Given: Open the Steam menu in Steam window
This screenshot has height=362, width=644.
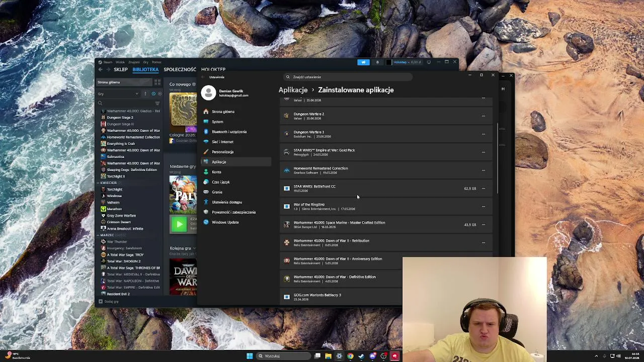Looking at the screenshot, I should 108,62.
